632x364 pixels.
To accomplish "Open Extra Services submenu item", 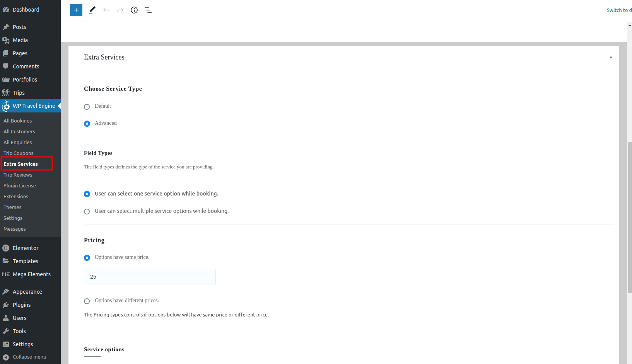I will [21, 164].
